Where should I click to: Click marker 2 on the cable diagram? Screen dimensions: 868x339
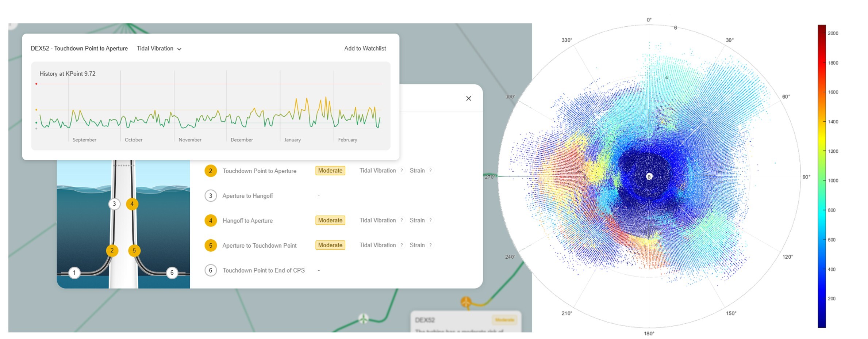(112, 251)
